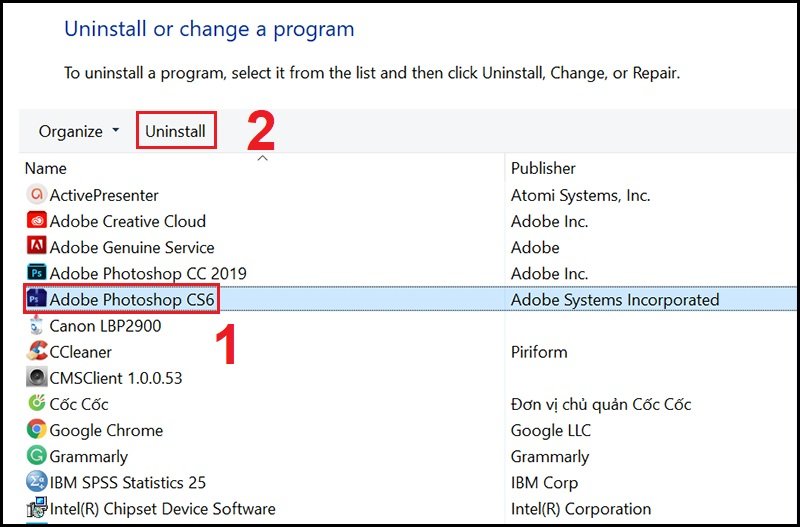The height and width of the screenshot is (527, 800).
Task: Click the Cốc Cốc browser icon
Action: click(x=37, y=404)
